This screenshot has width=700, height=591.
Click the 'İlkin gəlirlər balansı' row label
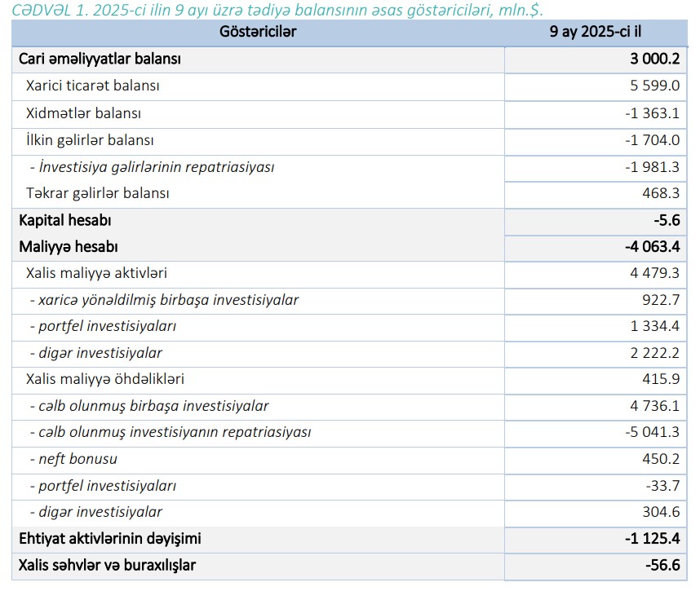click(90, 139)
